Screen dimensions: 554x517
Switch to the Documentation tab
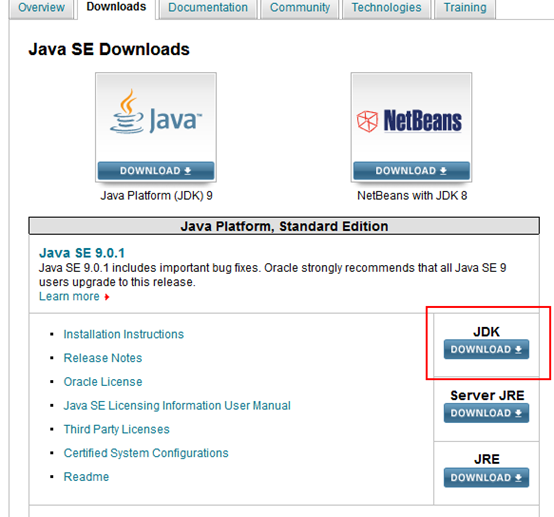point(208,8)
